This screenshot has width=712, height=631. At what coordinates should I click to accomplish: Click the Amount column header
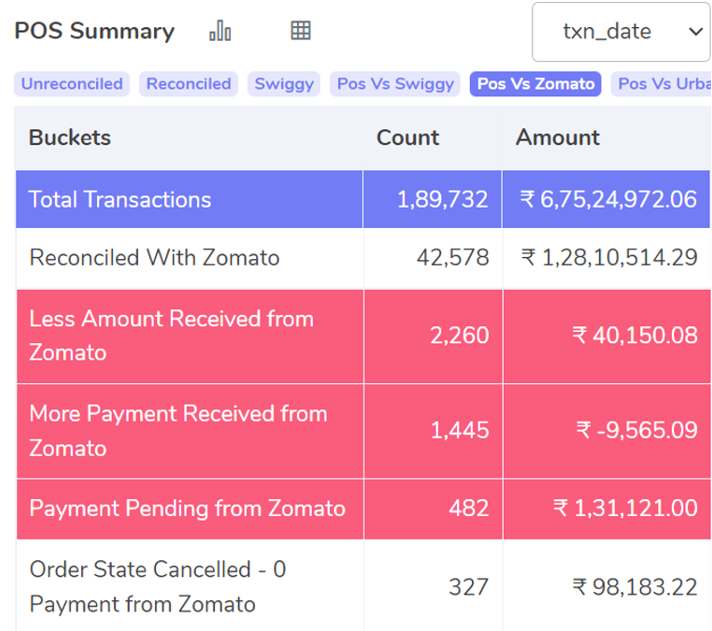(558, 138)
